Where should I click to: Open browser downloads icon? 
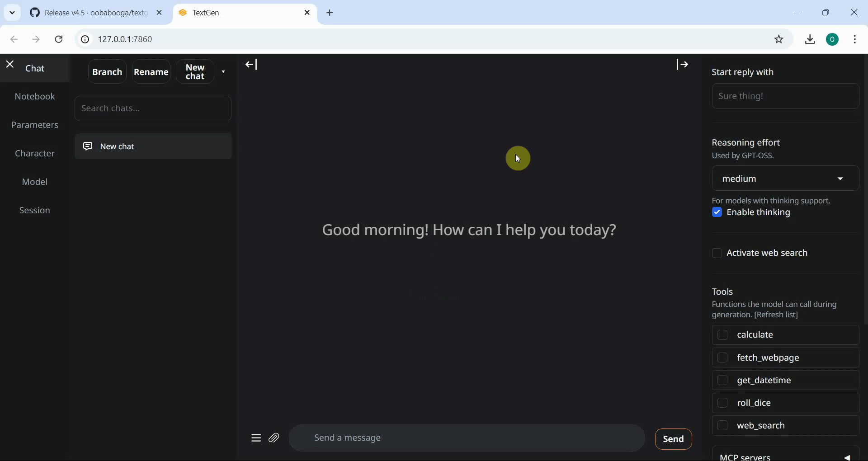coord(810,39)
